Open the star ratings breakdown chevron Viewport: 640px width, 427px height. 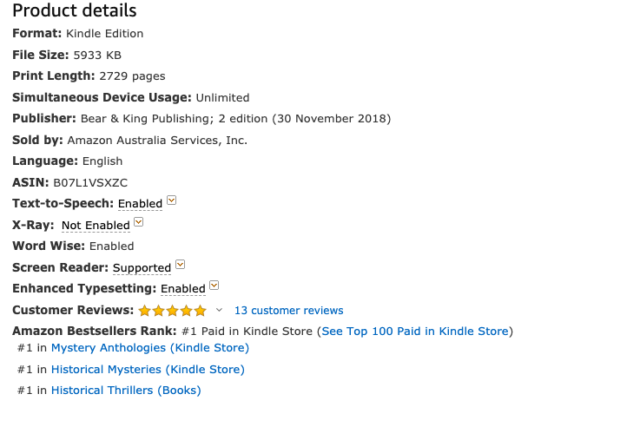coord(220,310)
